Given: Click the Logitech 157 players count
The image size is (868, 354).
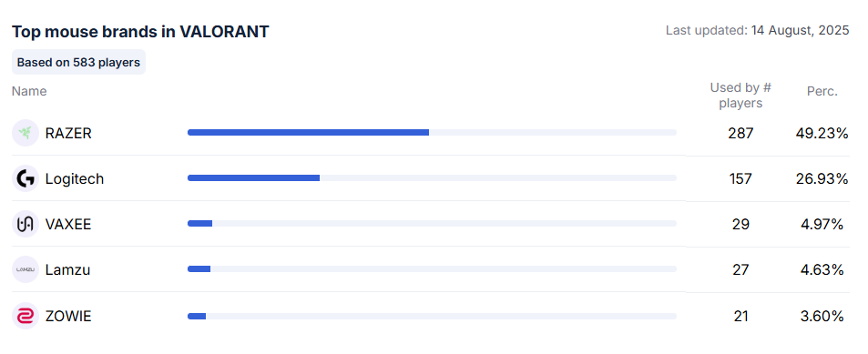Looking at the screenshot, I should (x=740, y=178).
